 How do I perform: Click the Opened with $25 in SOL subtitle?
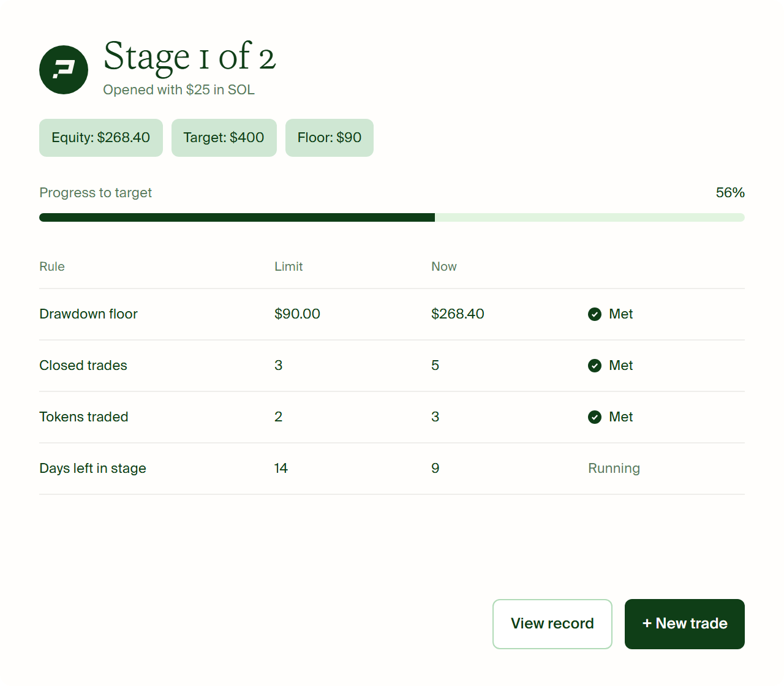(x=179, y=90)
